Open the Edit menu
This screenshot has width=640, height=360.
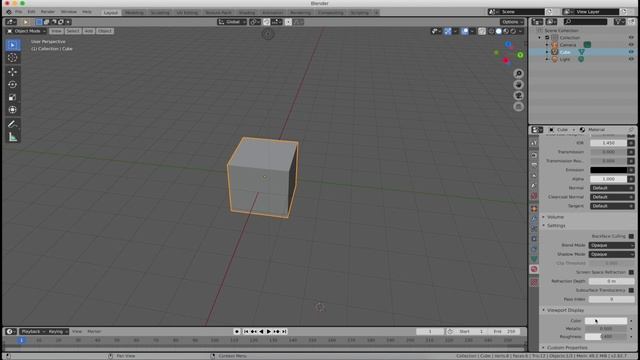click(x=31, y=12)
